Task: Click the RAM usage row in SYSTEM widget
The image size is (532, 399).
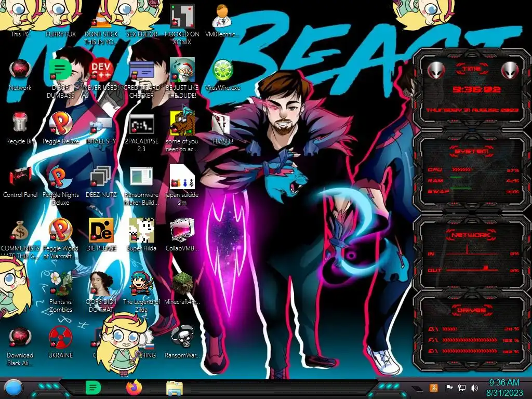Action: point(474,180)
